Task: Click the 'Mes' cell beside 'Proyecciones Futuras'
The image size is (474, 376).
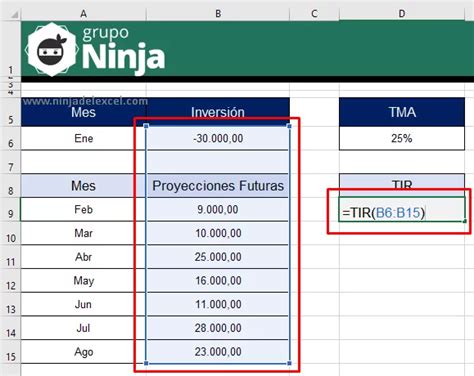Action: click(83, 186)
